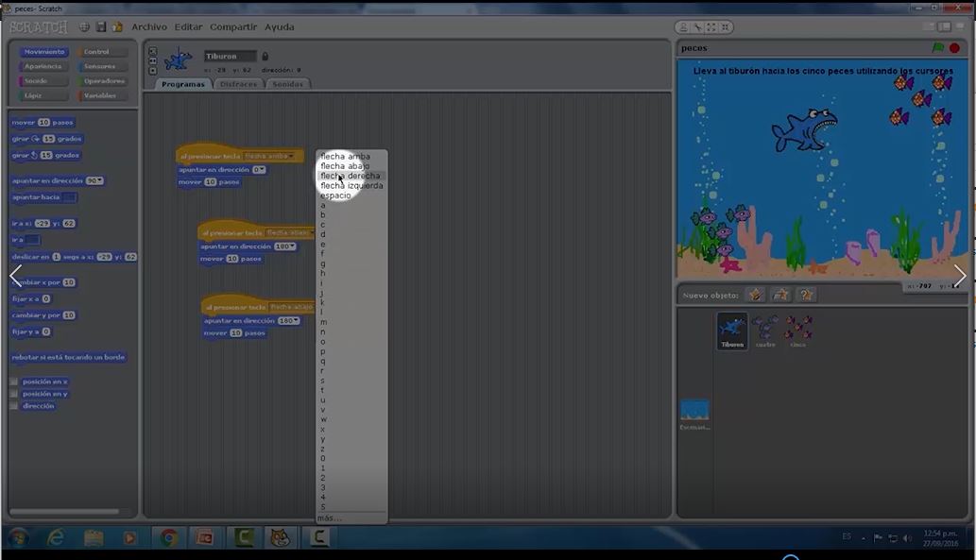Set rotation style to left-right flip only
The width and height of the screenshot is (976, 560).
[x=153, y=61]
